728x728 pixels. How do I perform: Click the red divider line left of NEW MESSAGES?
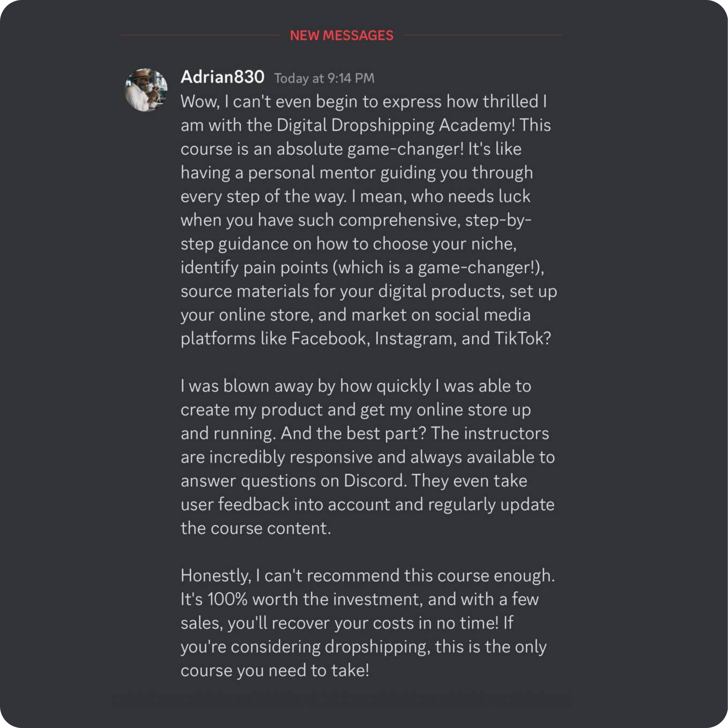click(x=201, y=35)
